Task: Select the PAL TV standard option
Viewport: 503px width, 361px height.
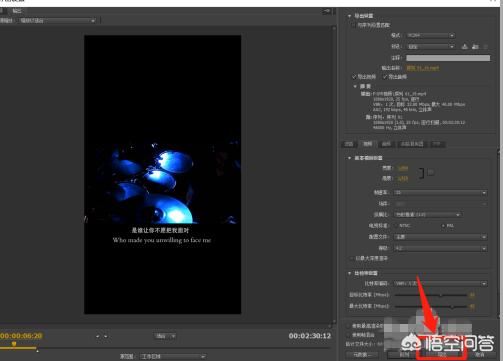Action: [443, 226]
